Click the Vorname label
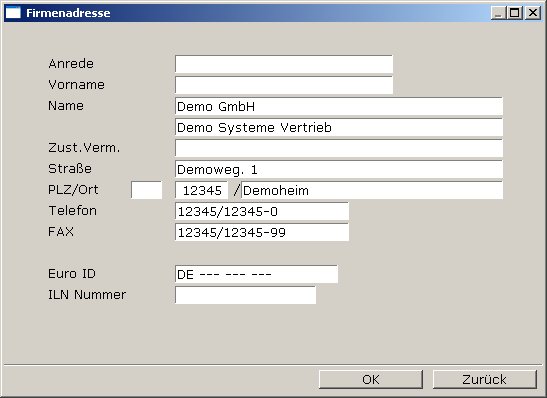 (76, 85)
